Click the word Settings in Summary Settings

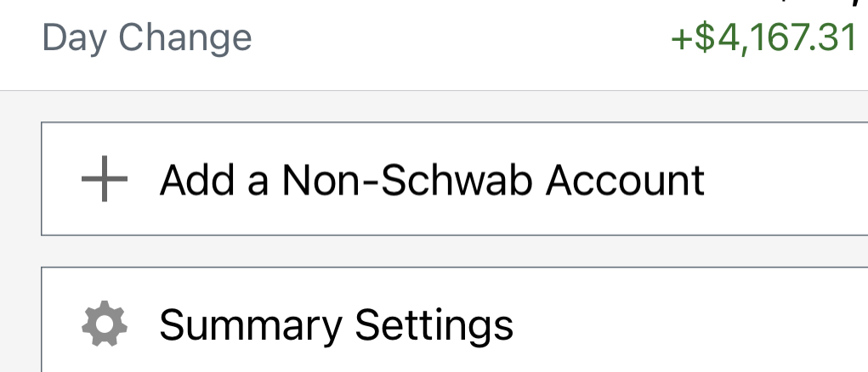click(434, 326)
